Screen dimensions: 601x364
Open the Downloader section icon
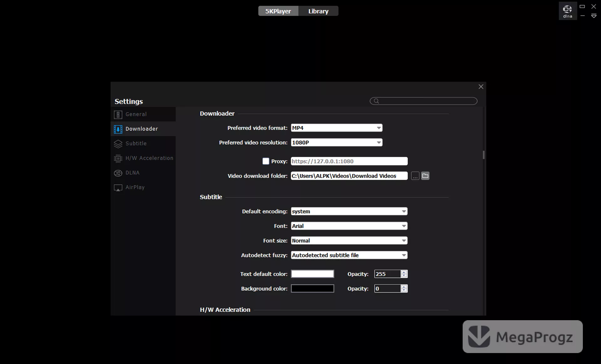point(118,129)
